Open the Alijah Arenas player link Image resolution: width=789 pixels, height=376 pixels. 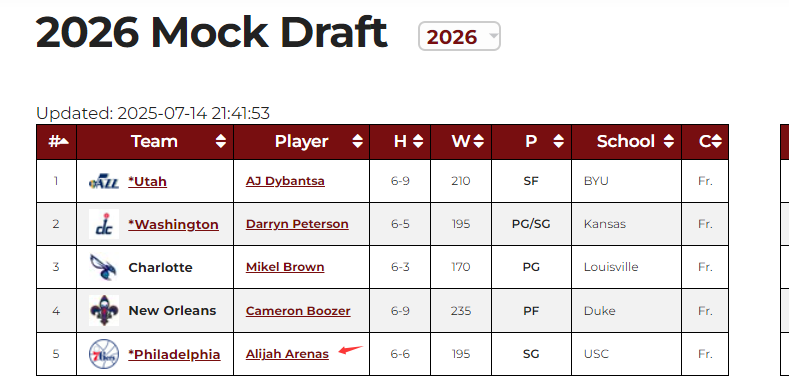pyautogui.click(x=287, y=354)
